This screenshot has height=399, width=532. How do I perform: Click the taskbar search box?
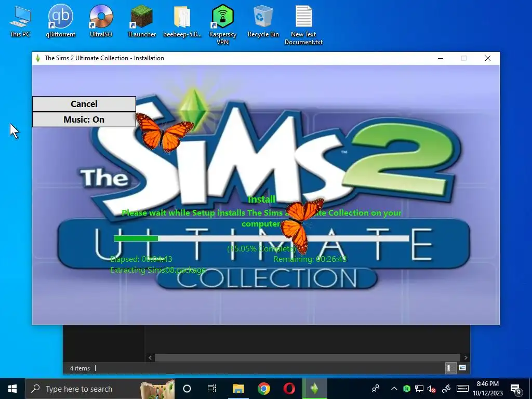(x=100, y=389)
